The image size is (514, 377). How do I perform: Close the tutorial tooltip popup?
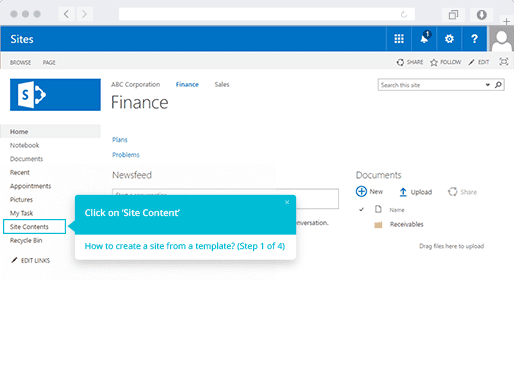[x=287, y=202]
